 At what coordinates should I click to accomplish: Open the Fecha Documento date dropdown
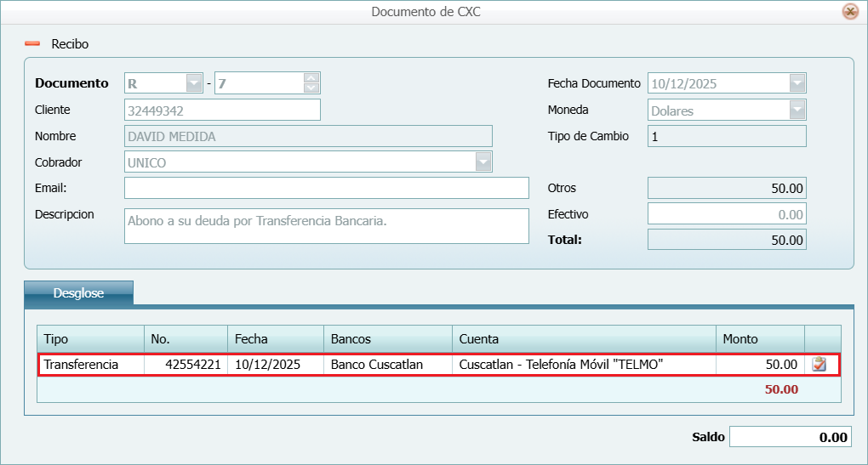click(797, 83)
